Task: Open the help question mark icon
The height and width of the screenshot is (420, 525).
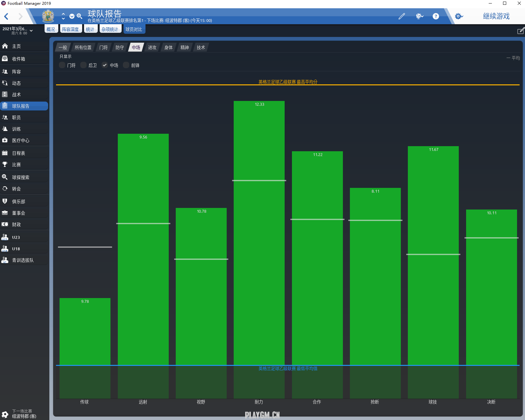Action: coord(436,16)
